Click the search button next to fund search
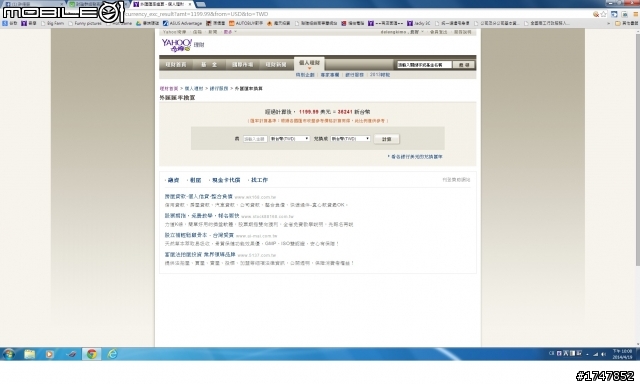 tap(464, 64)
